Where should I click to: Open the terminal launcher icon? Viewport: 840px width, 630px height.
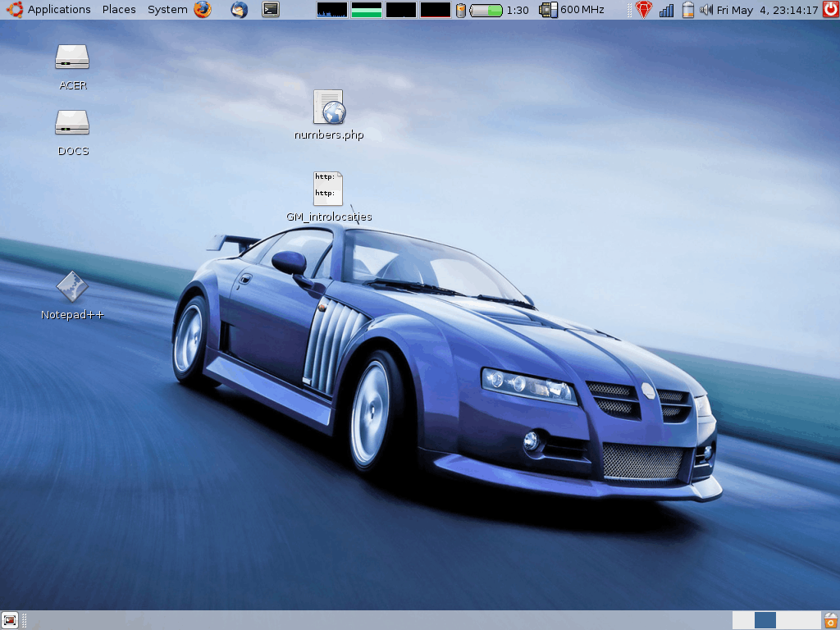(271, 10)
